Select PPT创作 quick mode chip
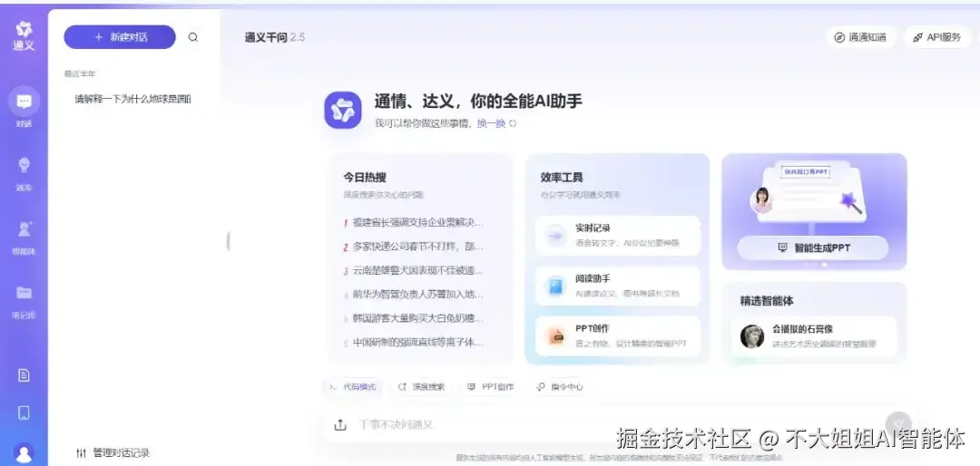The image size is (980, 466). (x=491, y=386)
